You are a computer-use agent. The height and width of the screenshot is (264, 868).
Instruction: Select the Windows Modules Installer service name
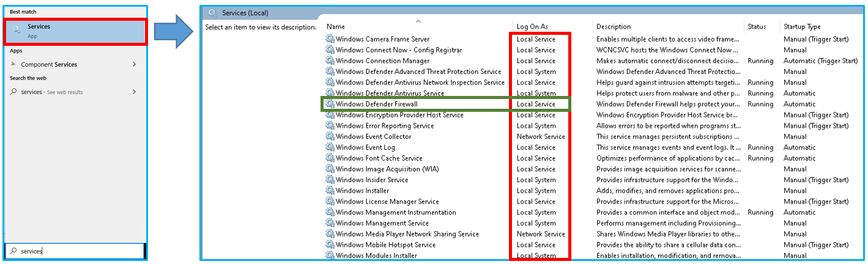pos(377,256)
